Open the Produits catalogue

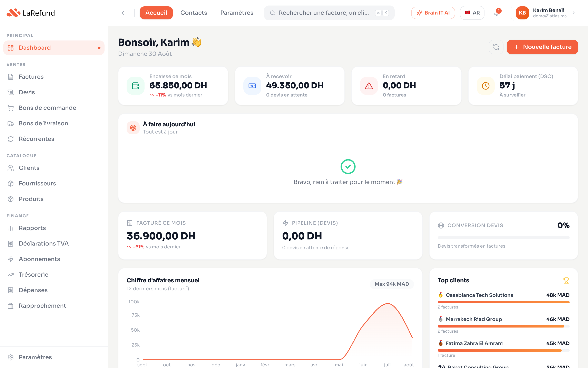coord(54,199)
